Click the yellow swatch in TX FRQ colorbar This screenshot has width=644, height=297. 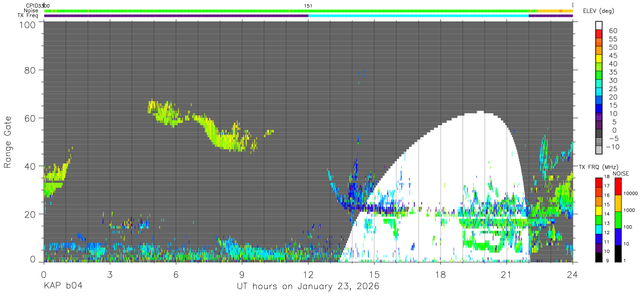click(x=599, y=211)
